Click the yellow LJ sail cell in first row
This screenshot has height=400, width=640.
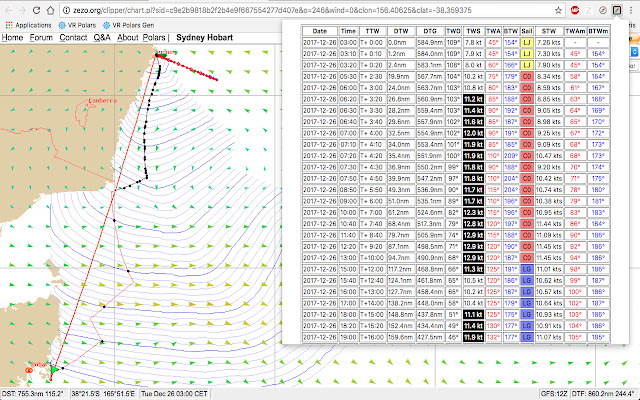(526, 43)
